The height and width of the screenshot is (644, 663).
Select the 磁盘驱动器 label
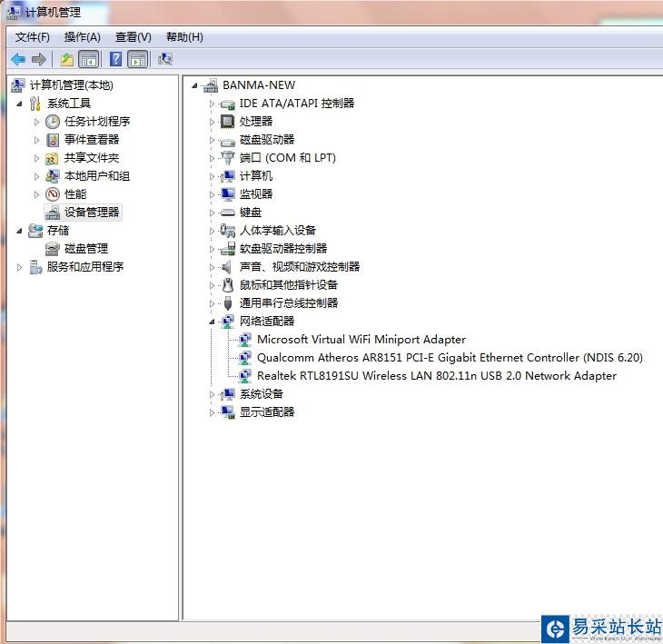pyautogui.click(x=267, y=140)
